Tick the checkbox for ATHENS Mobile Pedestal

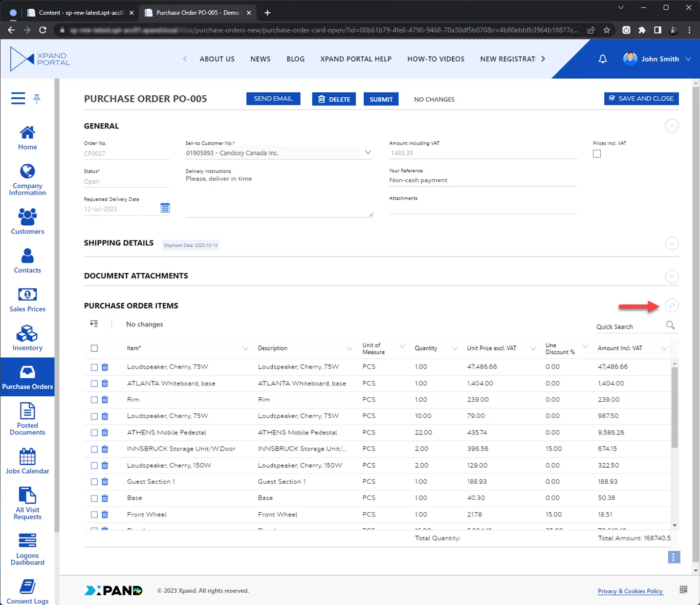point(94,432)
